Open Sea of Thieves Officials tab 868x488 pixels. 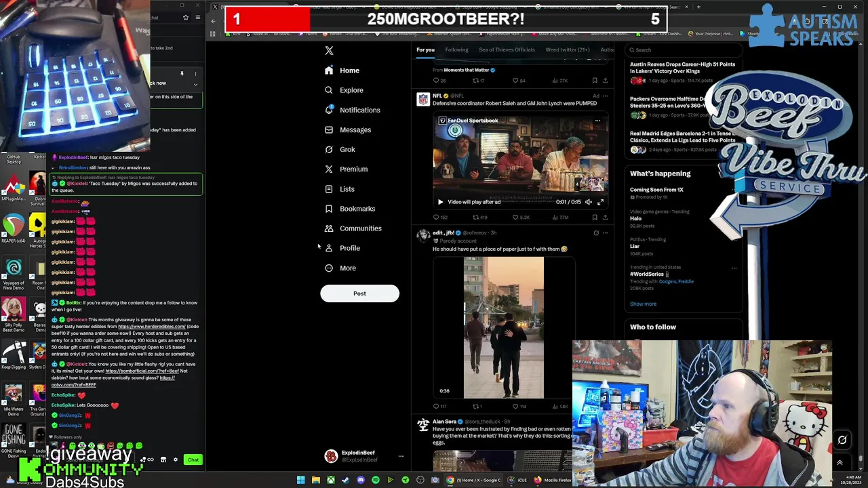(x=507, y=49)
